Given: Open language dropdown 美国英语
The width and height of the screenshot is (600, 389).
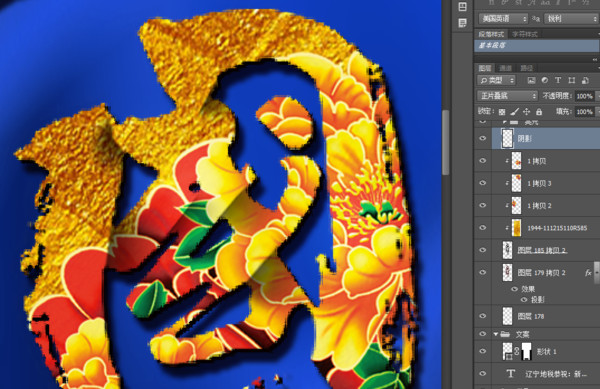Looking at the screenshot, I should pyautogui.click(x=503, y=18).
